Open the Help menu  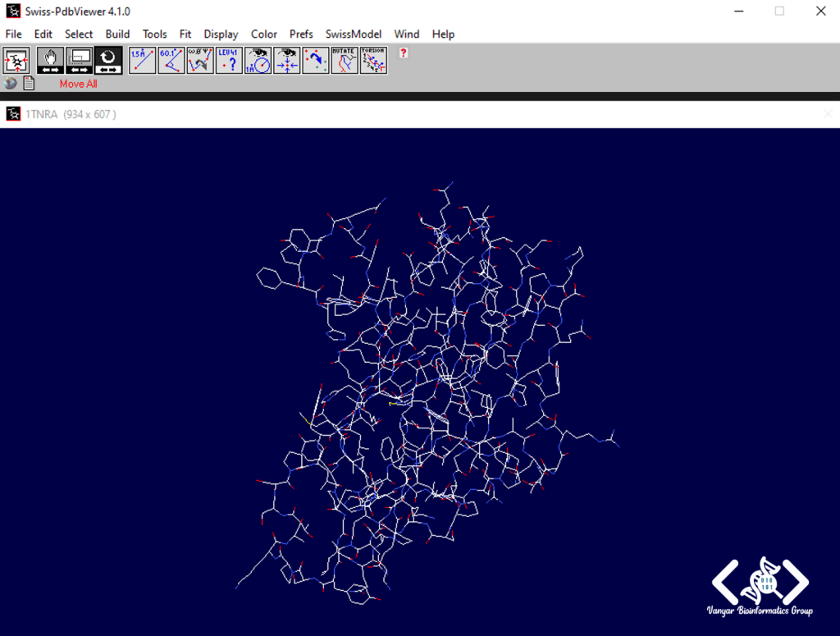click(443, 34)
